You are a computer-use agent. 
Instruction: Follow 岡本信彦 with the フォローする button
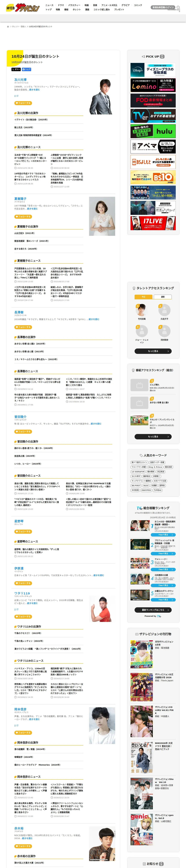23,733
